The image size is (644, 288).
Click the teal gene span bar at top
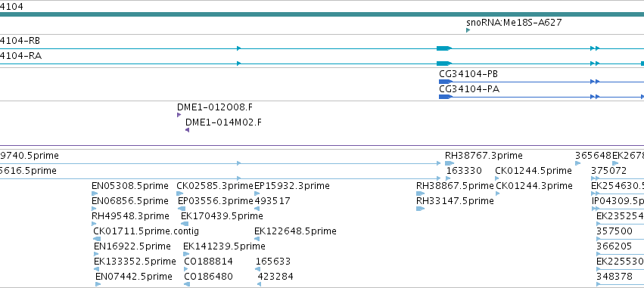point(322,14)
